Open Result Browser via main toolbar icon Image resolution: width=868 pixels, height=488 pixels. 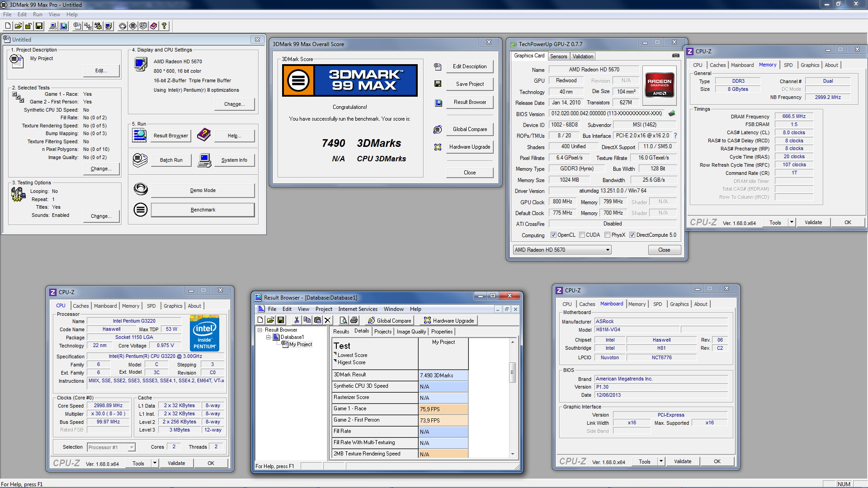[64, 26]
